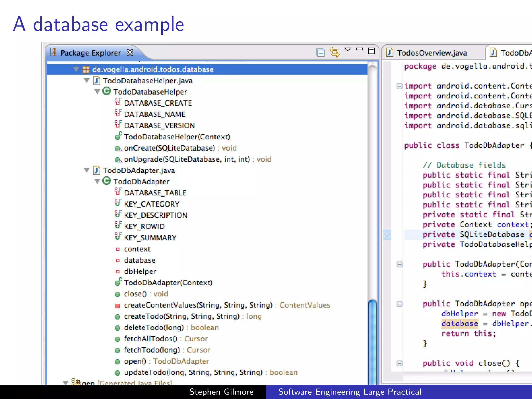This screenshot has width=532, height=399.
Task: Click the Java file icon of TodoDatabaseHelper.java
Action: [x=97, y=81]
